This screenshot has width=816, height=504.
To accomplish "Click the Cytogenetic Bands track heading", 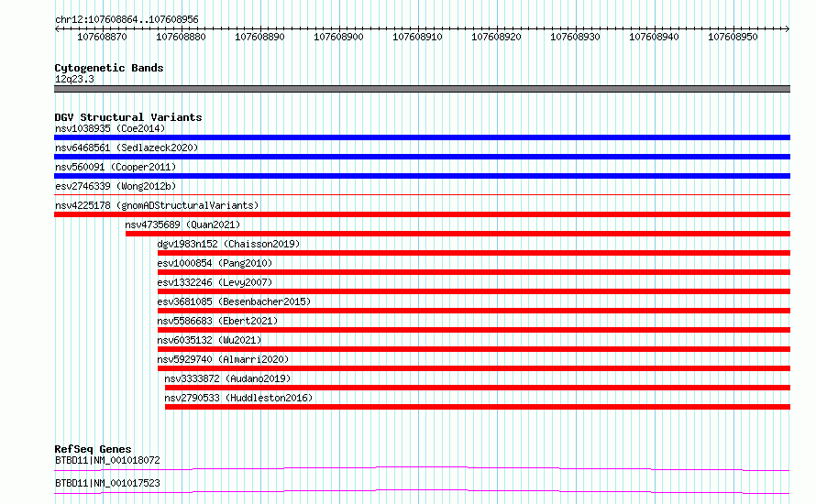I will tap(109, 68).
